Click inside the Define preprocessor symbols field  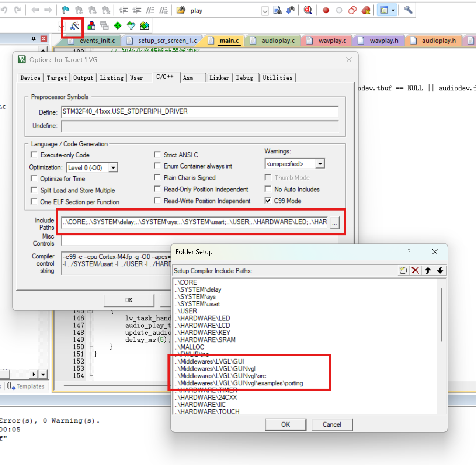click(199, 111)
